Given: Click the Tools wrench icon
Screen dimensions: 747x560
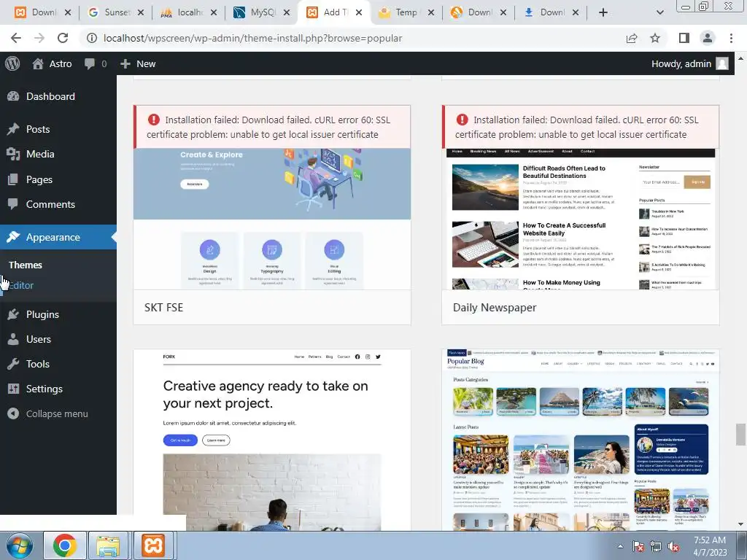Looking at the screenshot, I should 13,364.
